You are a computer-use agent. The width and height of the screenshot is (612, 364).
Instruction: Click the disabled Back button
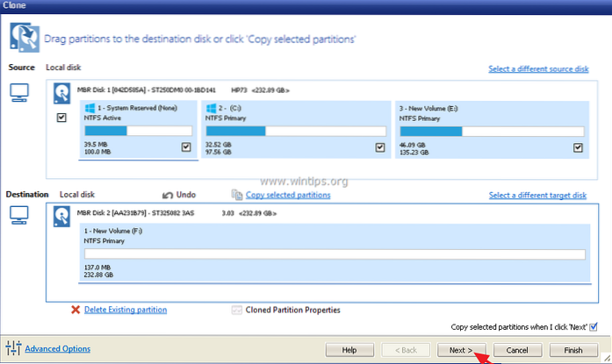[x=406, y=350]
